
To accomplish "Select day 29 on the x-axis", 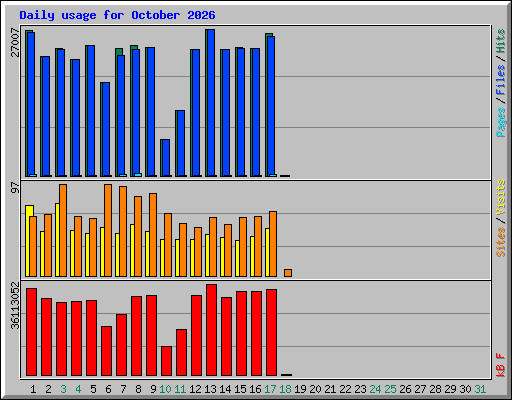I will coord(450,389).
